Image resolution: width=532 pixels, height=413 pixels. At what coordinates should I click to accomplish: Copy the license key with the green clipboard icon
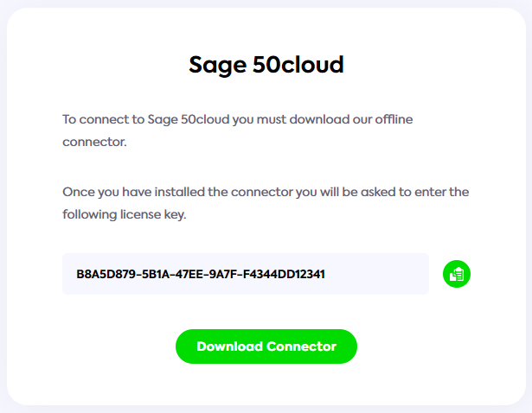tap(456, 274)
